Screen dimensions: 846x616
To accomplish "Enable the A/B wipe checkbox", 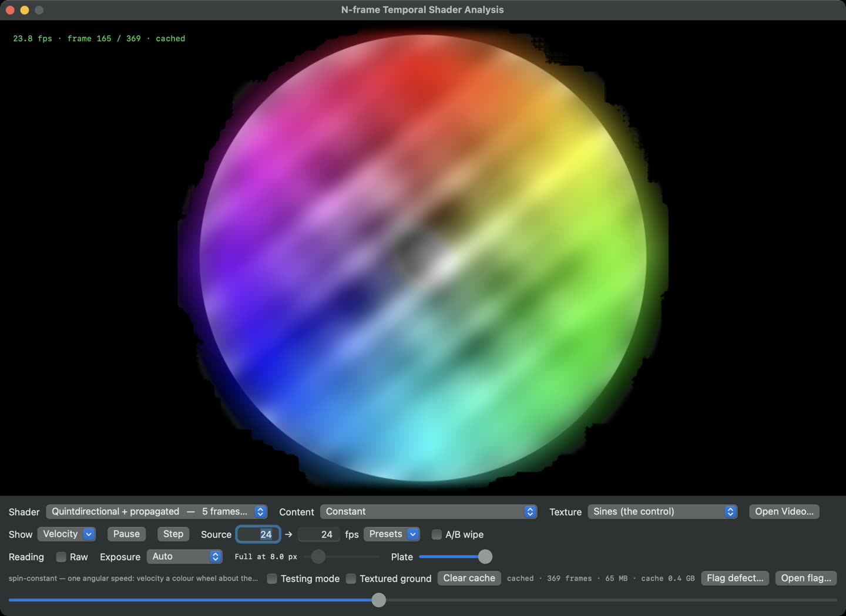I will [437, 534].
